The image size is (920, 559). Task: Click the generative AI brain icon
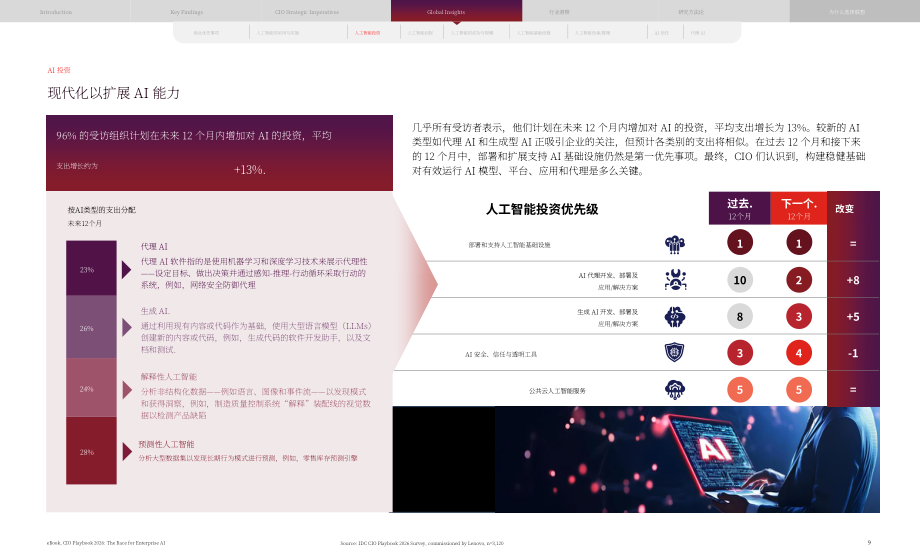pyautogui.click(x=675, y=317)
